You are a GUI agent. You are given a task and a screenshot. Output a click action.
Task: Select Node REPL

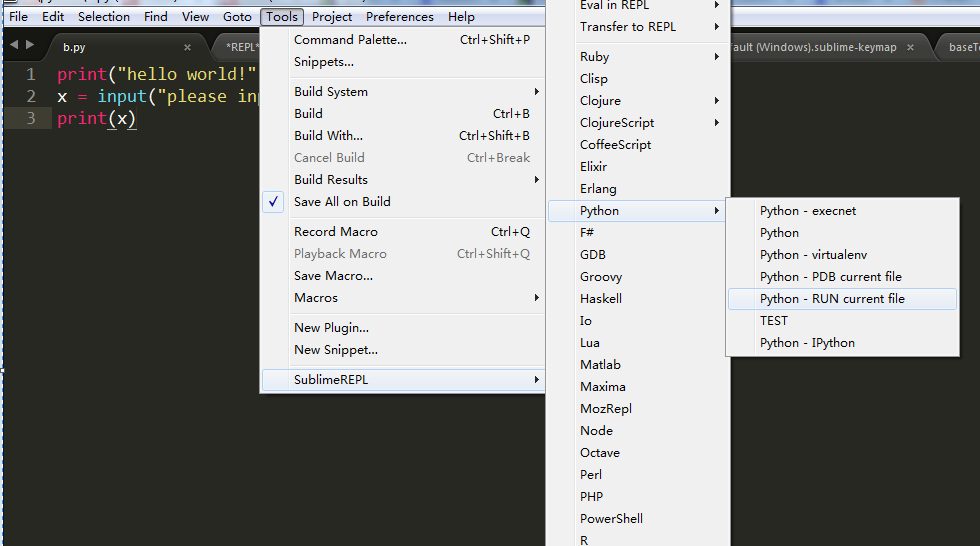coord(638,431)
